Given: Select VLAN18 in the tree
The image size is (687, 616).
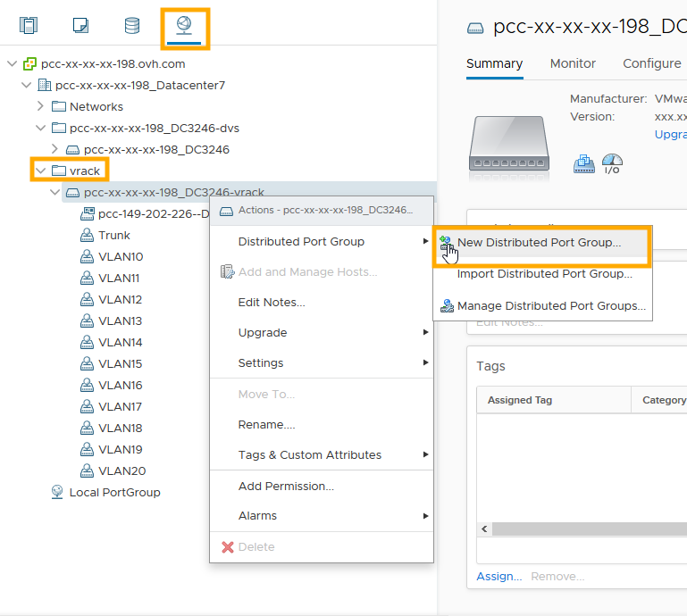Looking at the screenshot, I should tap(120, 429).
